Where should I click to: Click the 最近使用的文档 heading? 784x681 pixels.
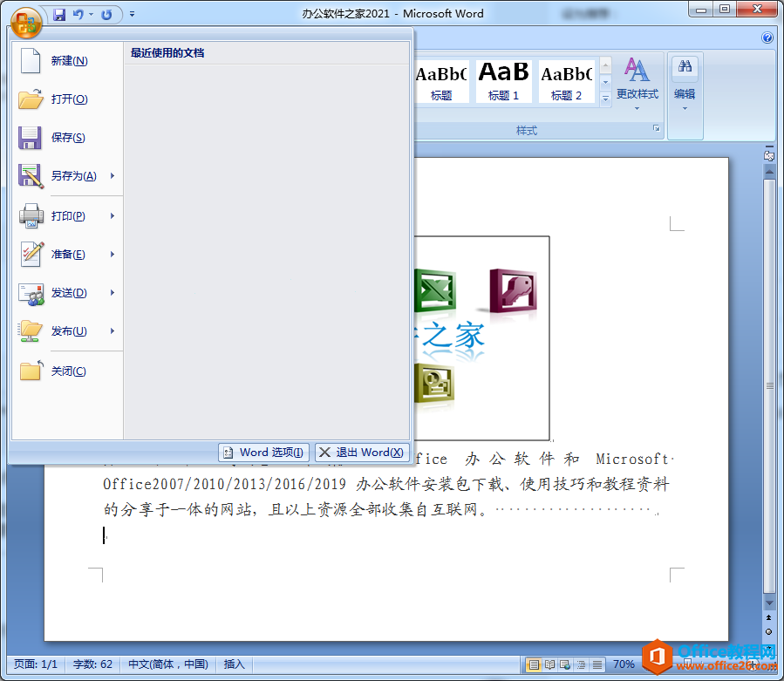(167, 53)
